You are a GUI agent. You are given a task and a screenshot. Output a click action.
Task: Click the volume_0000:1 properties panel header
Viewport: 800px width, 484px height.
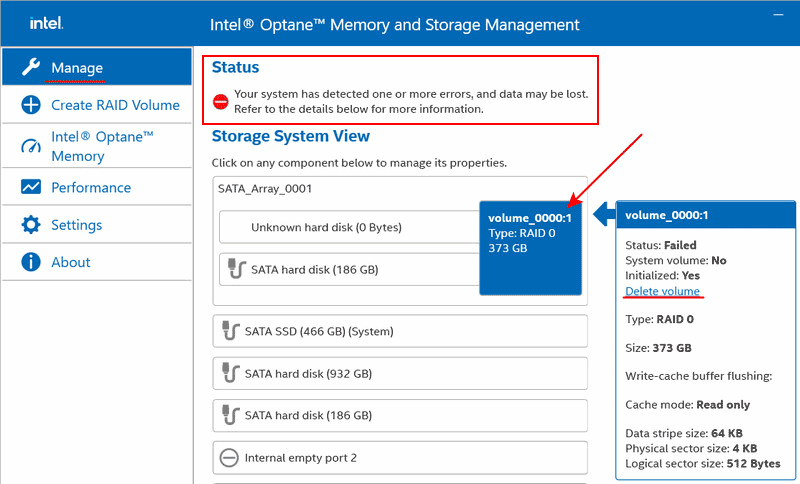[x=704, y=214]
